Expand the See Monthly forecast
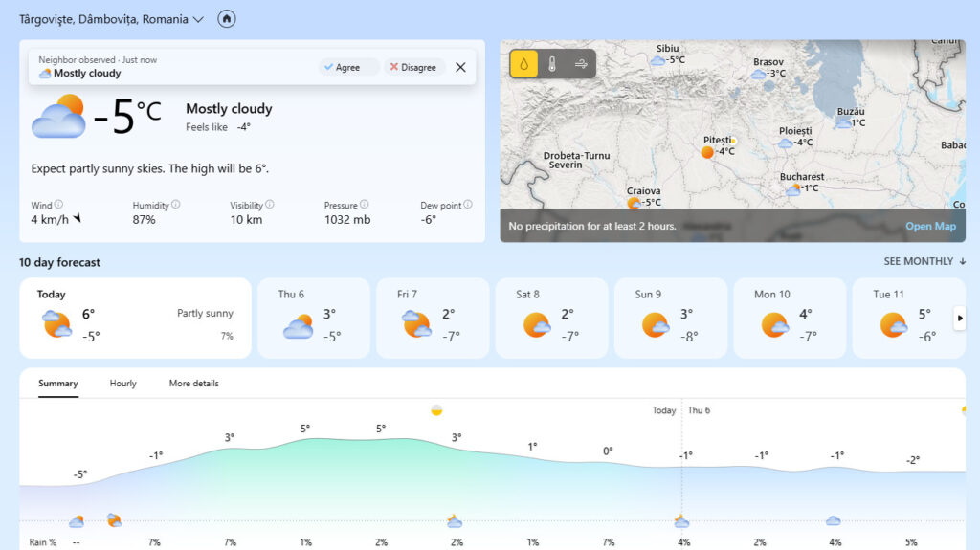Screen dimensions: 980x550 coord(924,261)
